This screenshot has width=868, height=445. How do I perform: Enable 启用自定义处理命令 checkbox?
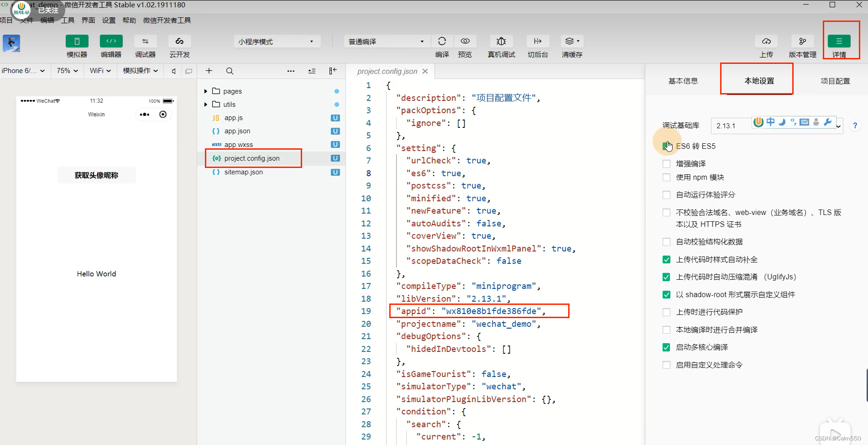tap(666, 365)
